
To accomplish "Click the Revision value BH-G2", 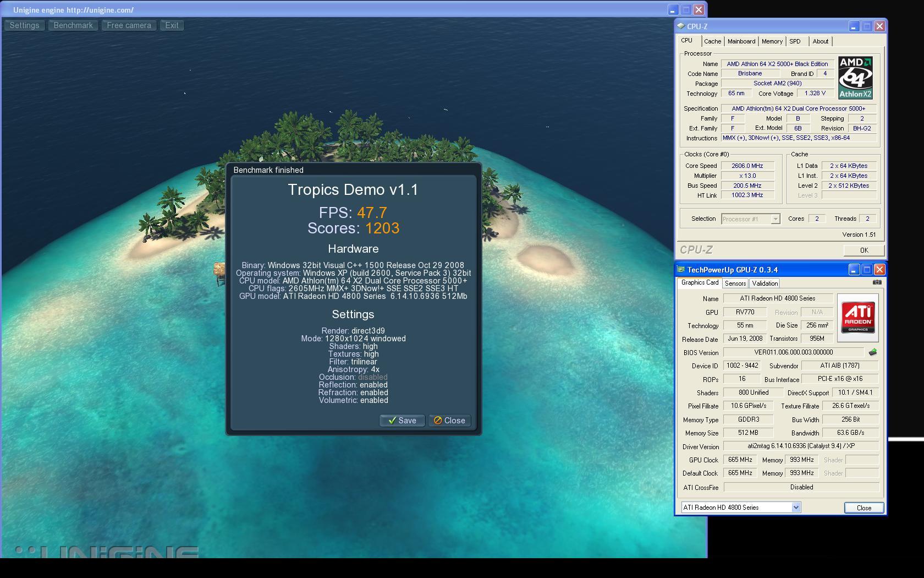I will coord(862,128).
